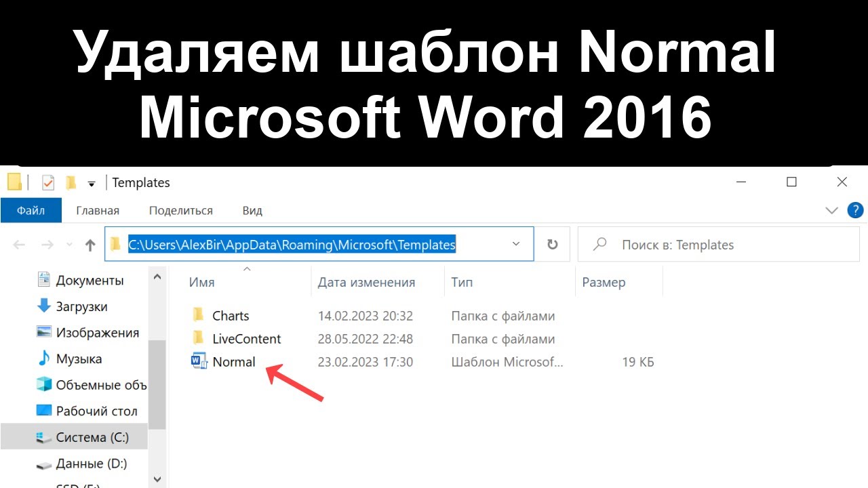Select the Charts folder
The width and height of the screenshot is (868, 488).
(x=231, y=316)
